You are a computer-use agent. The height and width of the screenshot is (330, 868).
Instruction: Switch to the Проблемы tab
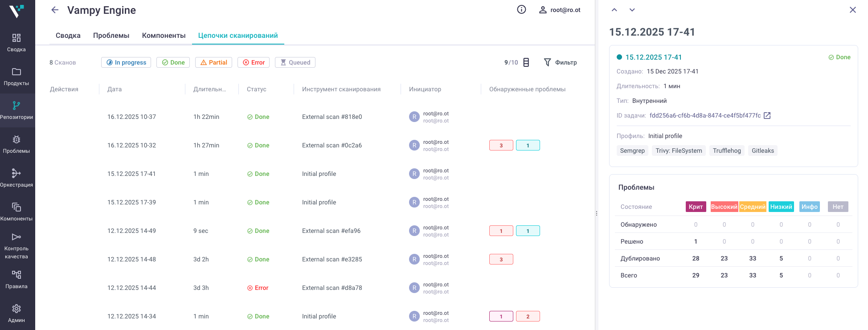click(111, 36)
